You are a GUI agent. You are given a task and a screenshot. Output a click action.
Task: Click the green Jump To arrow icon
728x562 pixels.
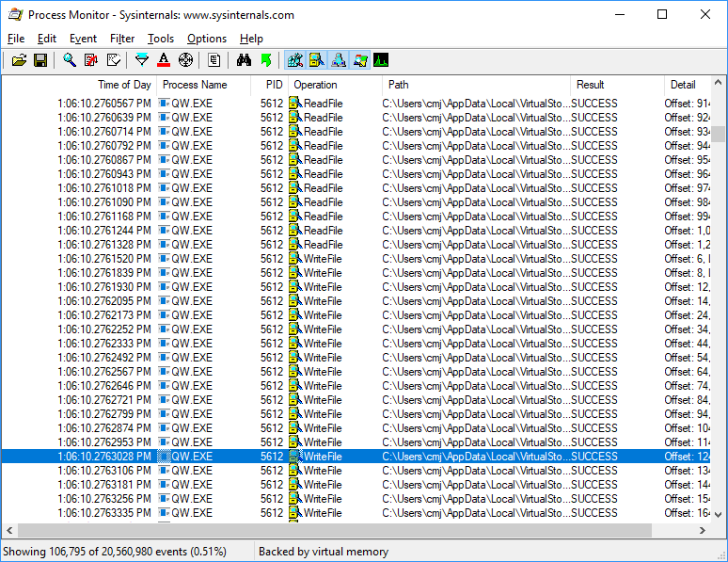(x=266, y=60)
